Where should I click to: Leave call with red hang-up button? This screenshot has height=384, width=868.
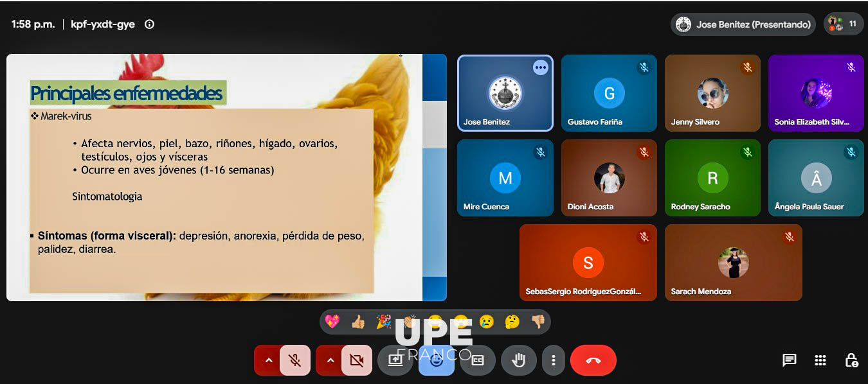point(593,360)
